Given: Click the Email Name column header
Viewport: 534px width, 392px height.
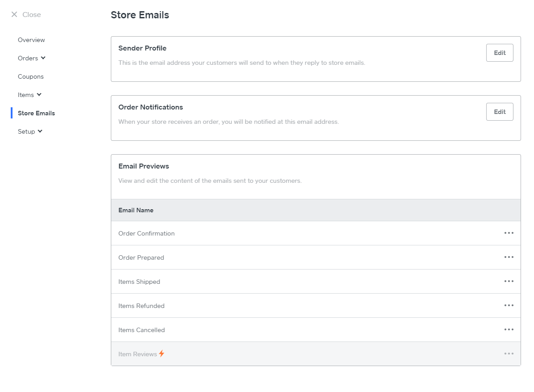Looking at the screenshot, I should (x=136, y=210).
